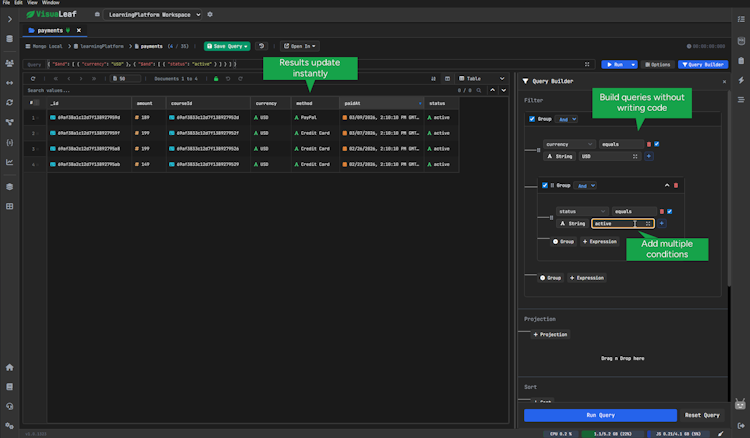Open the Run button dropdown arrow

click(x=633, y=65)
